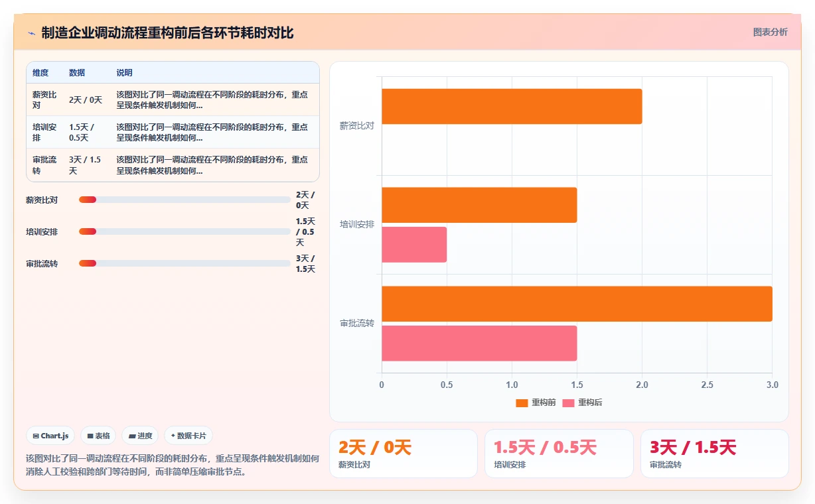Screen dimensions: 815x504
Task: Click the 数据 column header
Action: [x=77, y=72]
